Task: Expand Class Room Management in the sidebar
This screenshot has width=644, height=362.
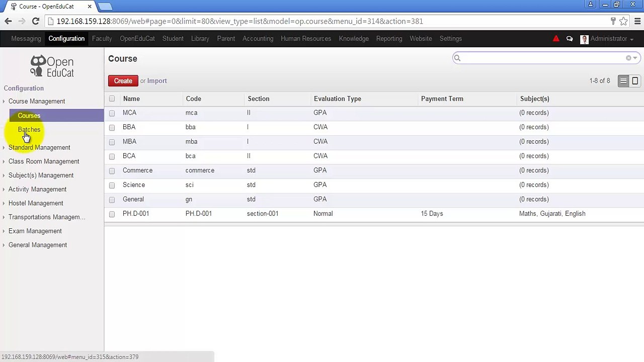Action: click(x=44, y=161)
